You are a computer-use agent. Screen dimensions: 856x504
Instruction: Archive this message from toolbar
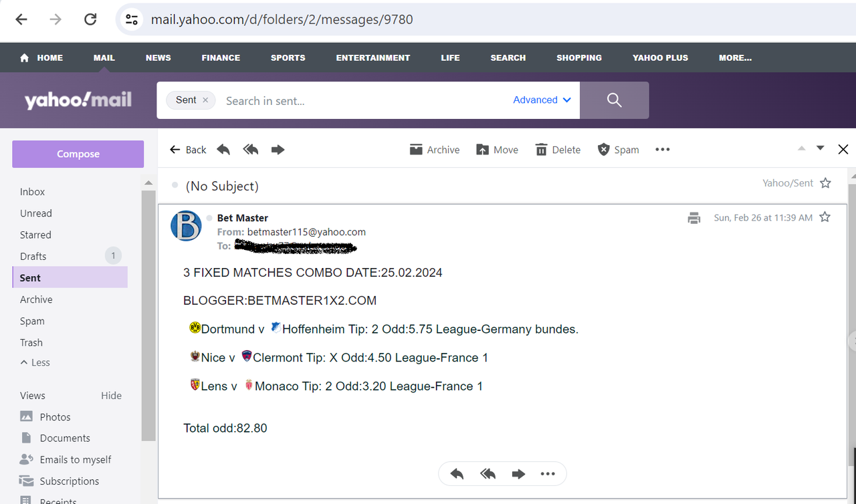click(x=435, y=150)
